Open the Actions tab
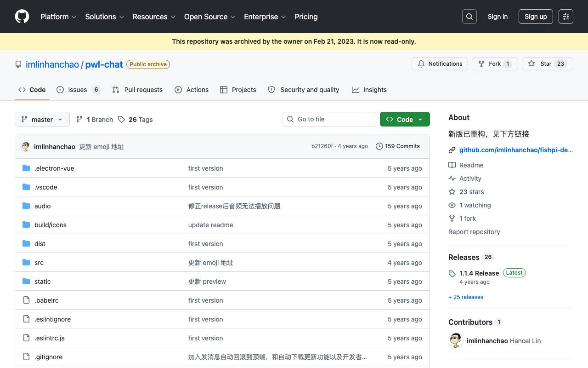Image resolution: width=588 pixels, height=368 pixels. point(192,90)
